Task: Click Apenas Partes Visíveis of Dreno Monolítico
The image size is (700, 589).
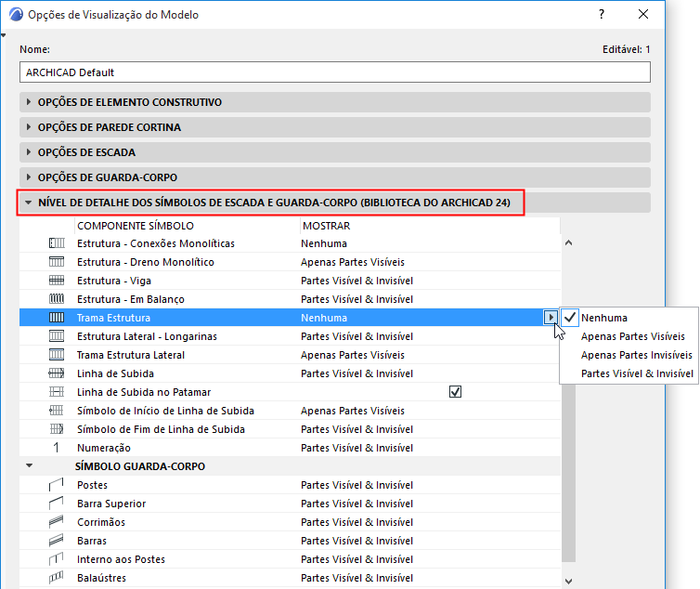Action: [x=353, y=262]
